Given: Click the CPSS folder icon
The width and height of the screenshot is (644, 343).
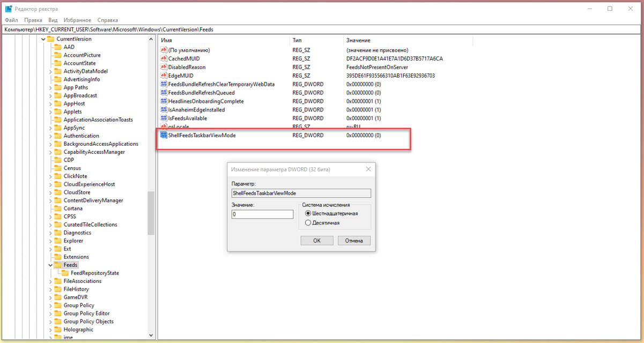Looking at the screenshot, I should pyautogui.click(x=58, y=217).
